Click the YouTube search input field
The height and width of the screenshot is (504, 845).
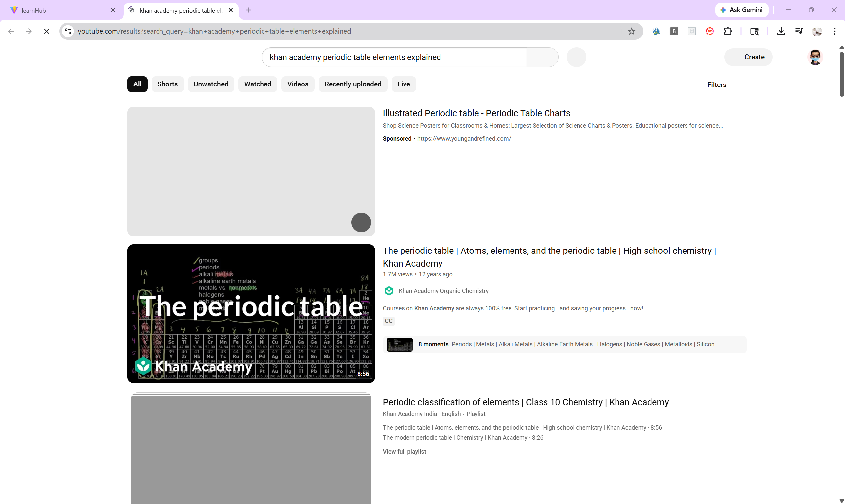coord(394,57)
